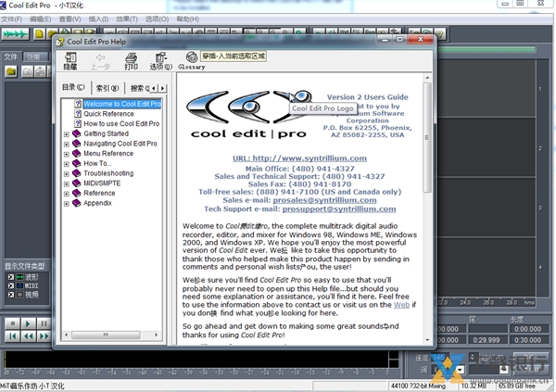Screen dimensions: 556x392
Task: Open the syntrillium.com URL link
Action: (295, 158)
